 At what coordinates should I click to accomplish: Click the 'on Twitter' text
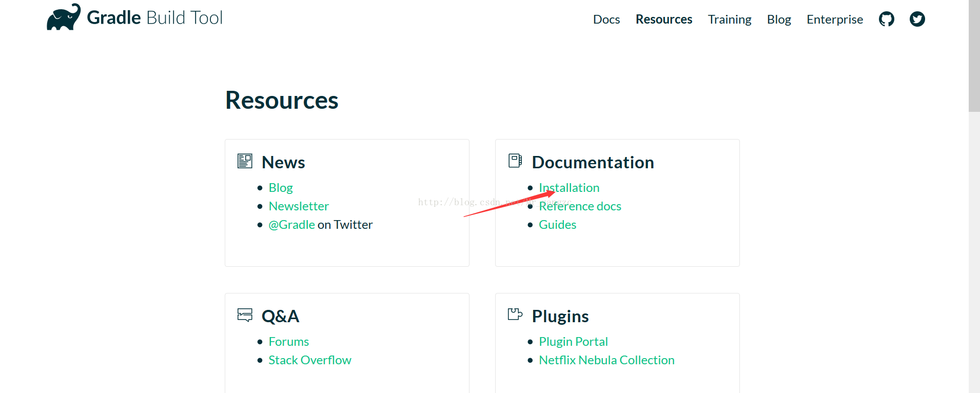click(x=345, y=225)
